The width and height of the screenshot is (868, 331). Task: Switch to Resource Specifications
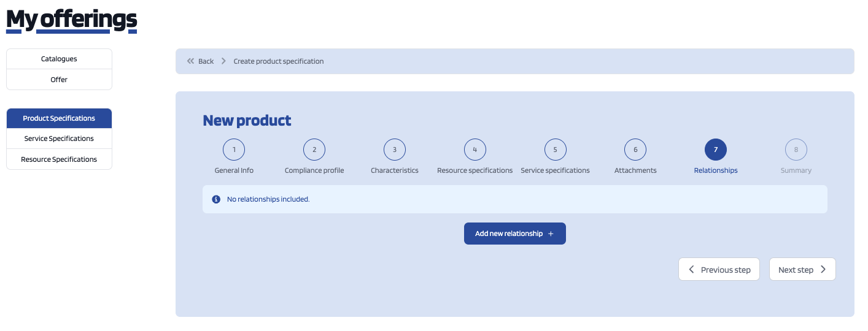(59, 159)
